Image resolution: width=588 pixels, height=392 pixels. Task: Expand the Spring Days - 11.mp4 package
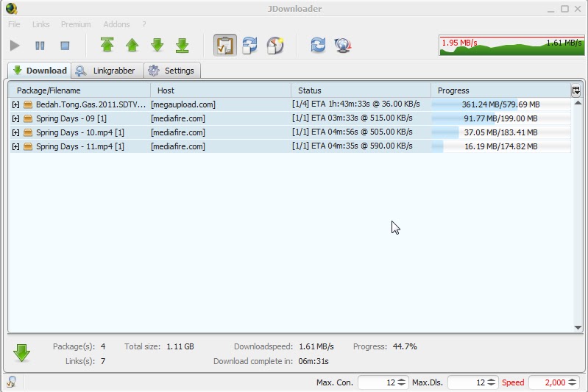point(15,146)
